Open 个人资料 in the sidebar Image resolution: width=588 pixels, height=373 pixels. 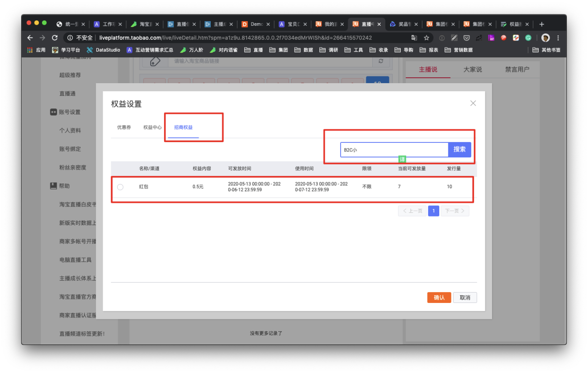pos(70,130)
